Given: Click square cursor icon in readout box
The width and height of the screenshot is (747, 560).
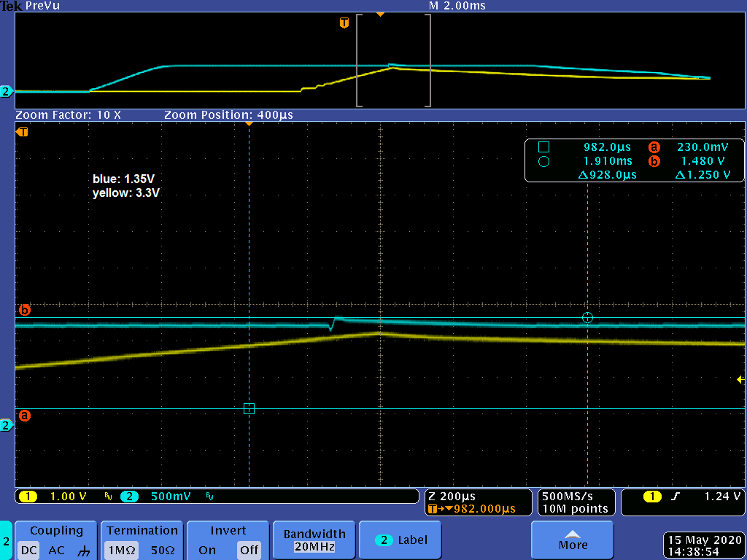Looking at the screenshot, I should click(543, 147).
